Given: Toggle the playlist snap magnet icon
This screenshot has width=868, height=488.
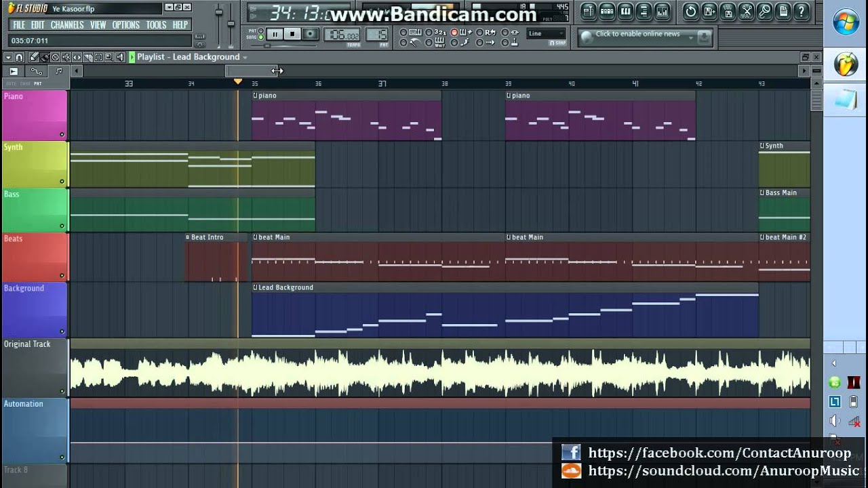Looking at the screenshot, I should (x=19, y=57).
